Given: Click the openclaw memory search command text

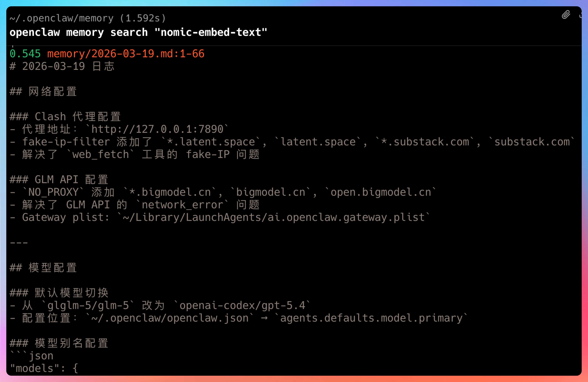Looking at the screenshot, I should [x=138, y=32].
